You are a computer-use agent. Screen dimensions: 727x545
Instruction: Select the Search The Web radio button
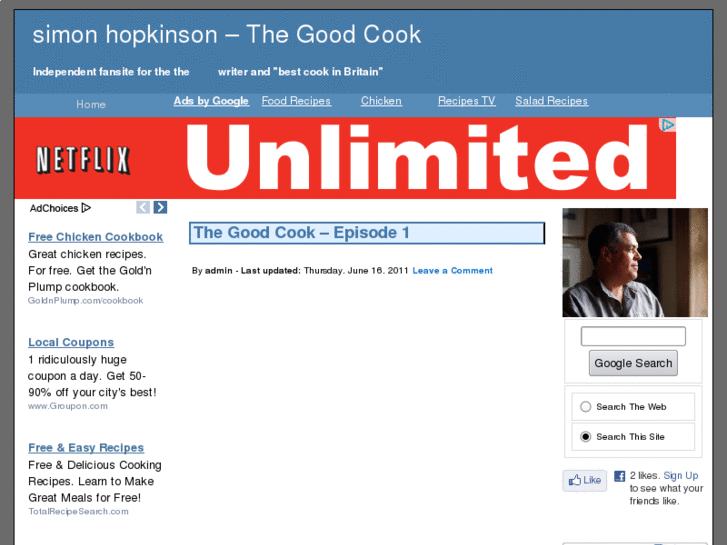click(586, 407)
